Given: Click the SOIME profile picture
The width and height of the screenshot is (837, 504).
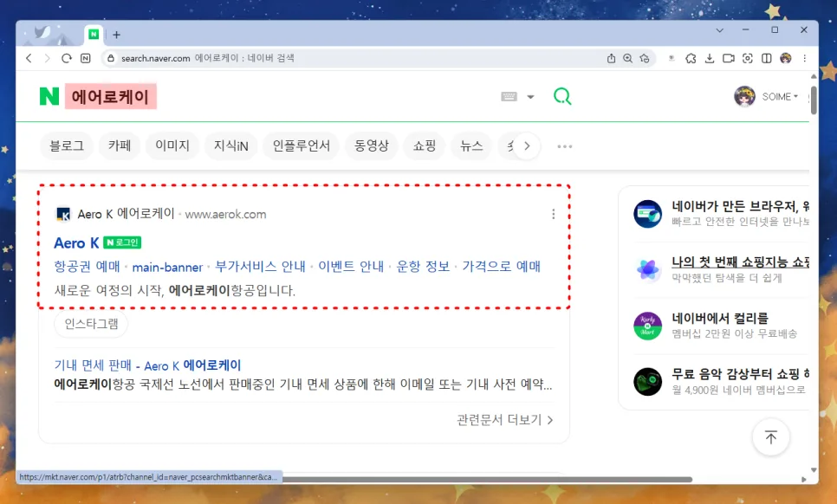Looking at the screenshot, I should pos(744,96).
